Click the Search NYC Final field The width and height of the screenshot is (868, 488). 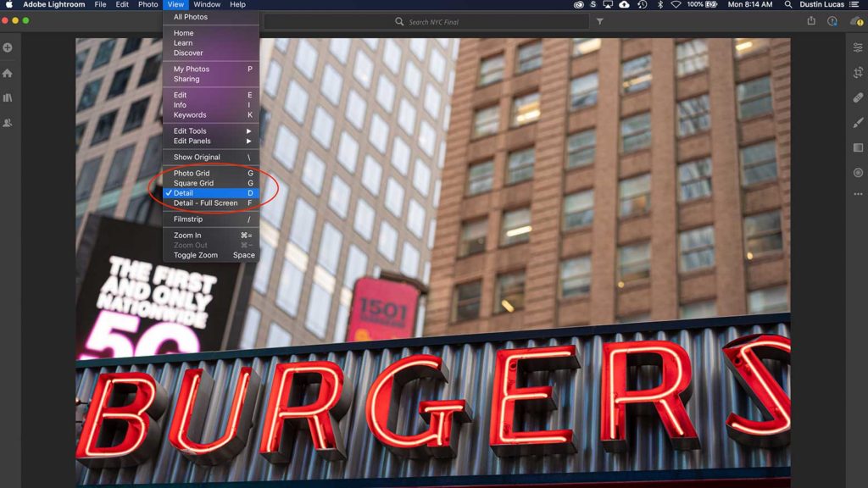pos(426,21)
